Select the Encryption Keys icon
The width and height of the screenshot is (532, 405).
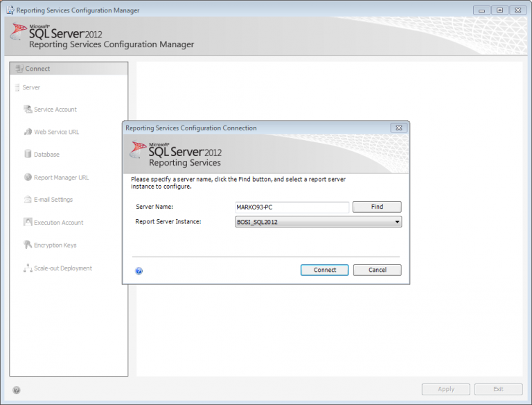[28, 245]
